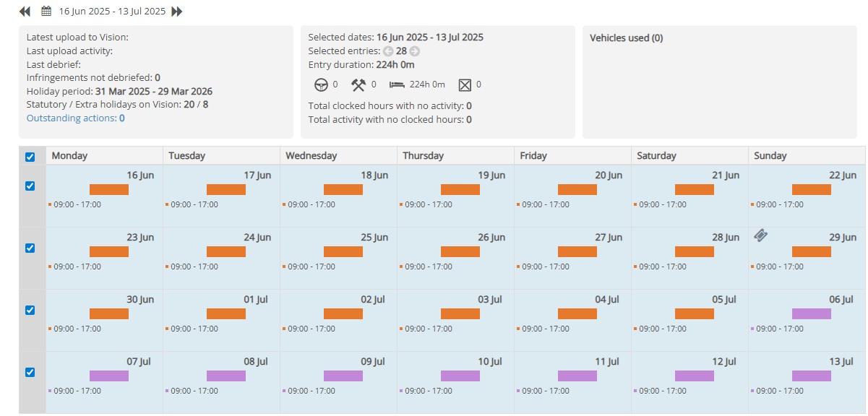This screenshot has width=868, height=416.
Task: Click the date range 16 Jun 2025 - 13 Jul 2025
Action: [x=112, y=12]
